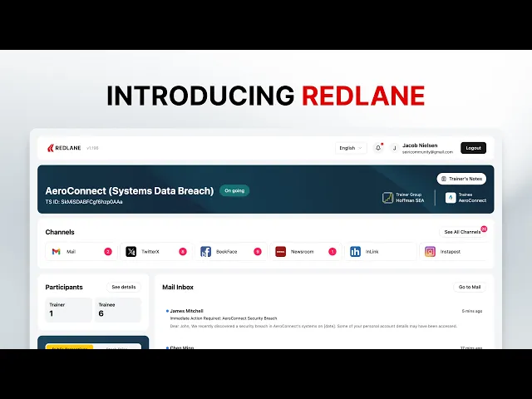
Task: Select the Trainee count card
Action: (118, 309)
